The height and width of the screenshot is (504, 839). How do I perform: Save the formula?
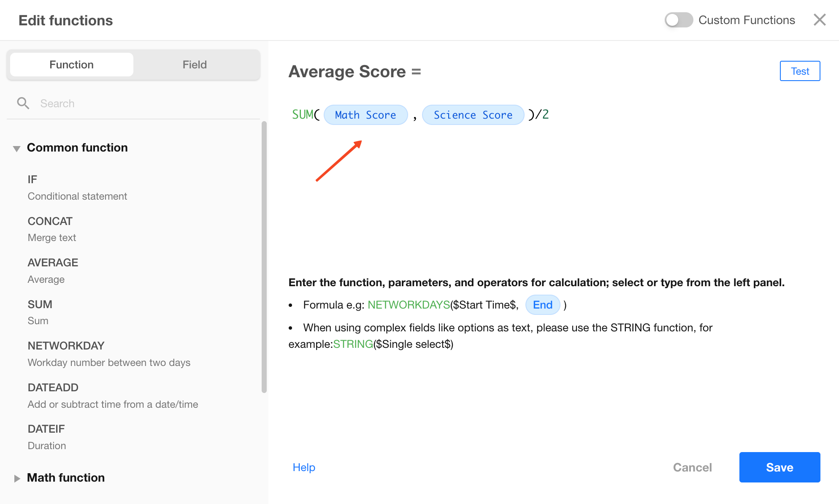click(x=779, y=467)
